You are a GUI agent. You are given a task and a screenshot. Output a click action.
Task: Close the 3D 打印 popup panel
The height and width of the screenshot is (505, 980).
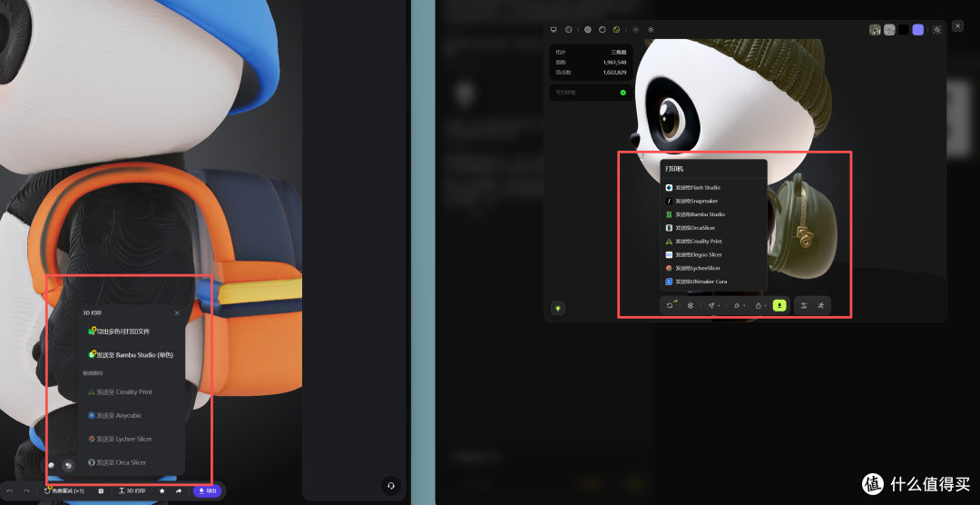coord(177,312)
